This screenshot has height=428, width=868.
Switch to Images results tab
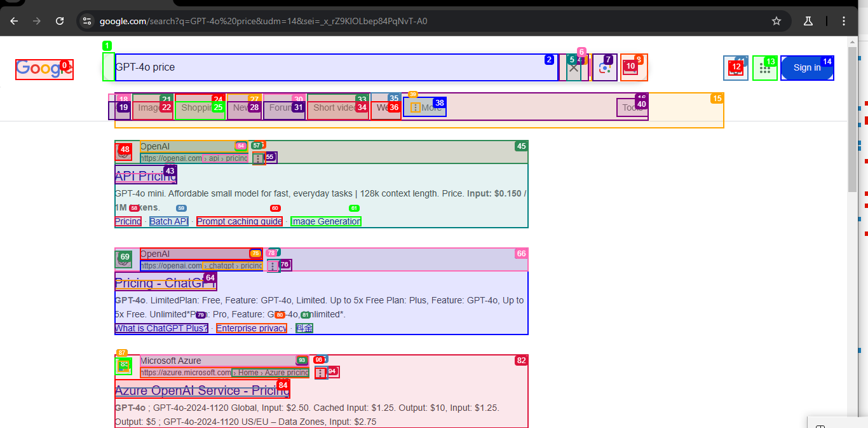(153, 107)
